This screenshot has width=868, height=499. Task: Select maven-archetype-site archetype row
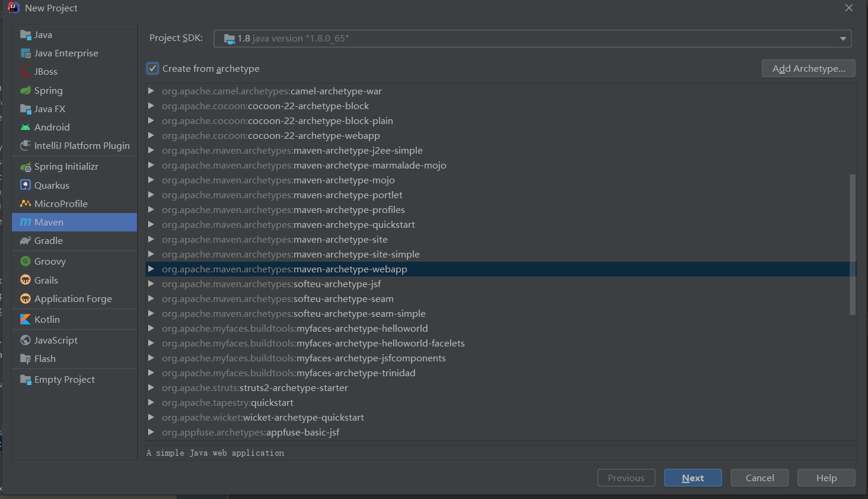click(x=501, y=239)
